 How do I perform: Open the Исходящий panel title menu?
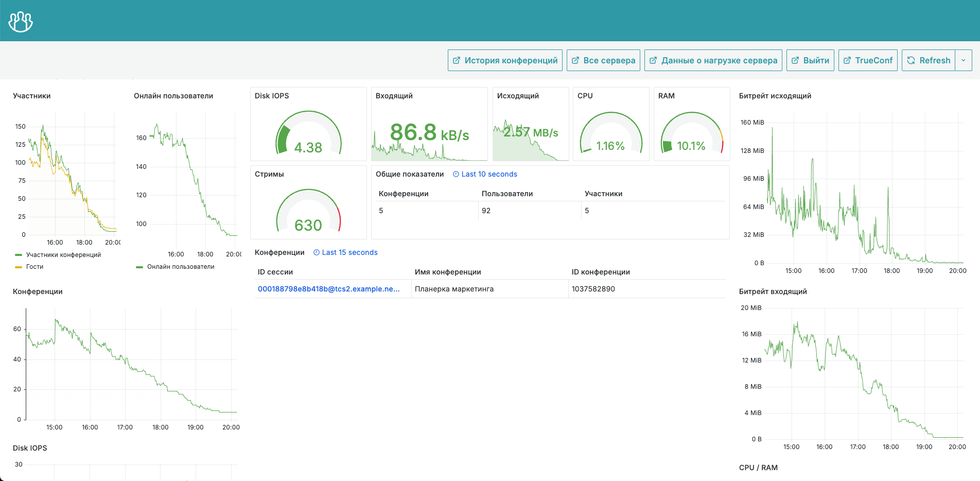518,96
